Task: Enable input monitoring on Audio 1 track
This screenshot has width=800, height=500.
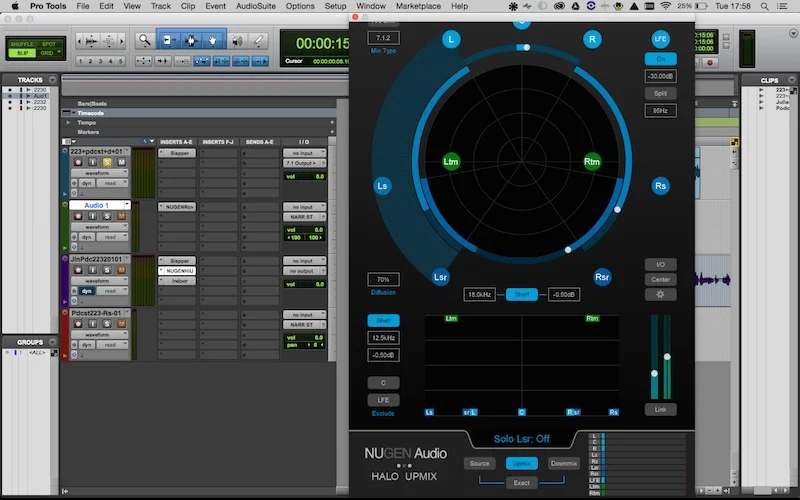Action: [x=92, y=216]
